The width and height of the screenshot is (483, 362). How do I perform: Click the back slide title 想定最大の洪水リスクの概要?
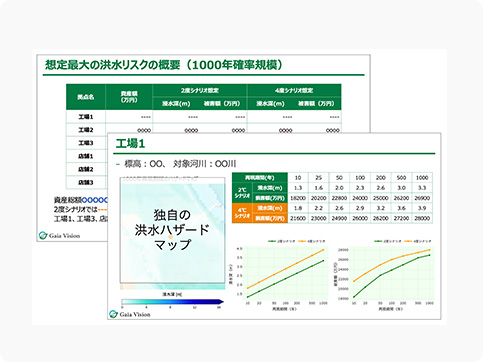[x=164, y=64]
